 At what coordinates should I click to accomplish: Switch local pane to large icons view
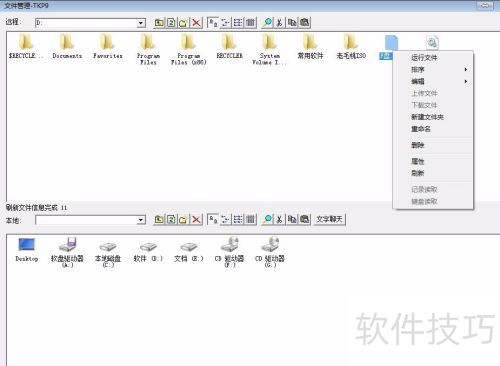pos(213,219)
